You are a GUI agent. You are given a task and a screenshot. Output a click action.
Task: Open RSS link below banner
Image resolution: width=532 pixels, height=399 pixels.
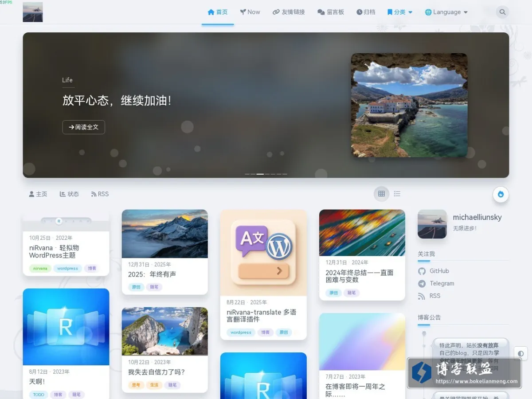point(100,194)
